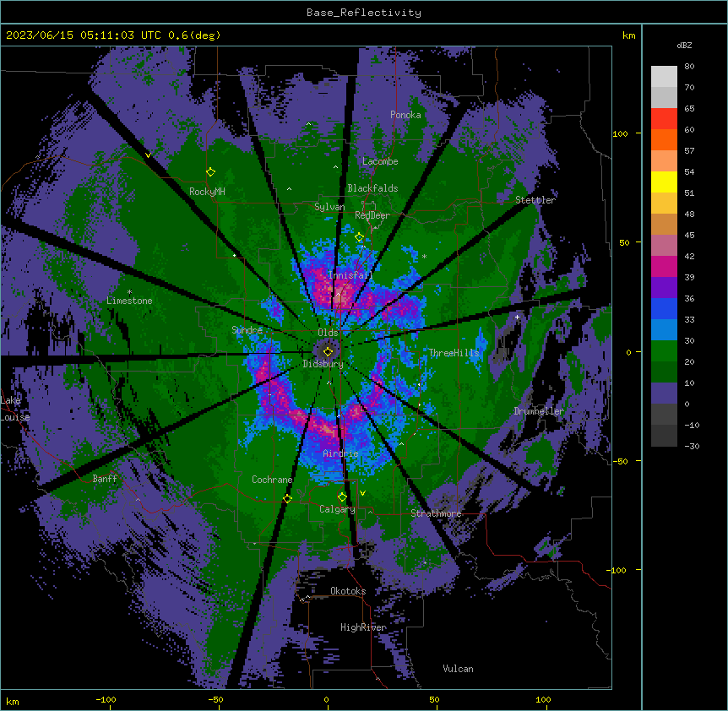Screen dimensions: 728x711
Task: Click the Banff town label
Action: (x=105, y=479)
